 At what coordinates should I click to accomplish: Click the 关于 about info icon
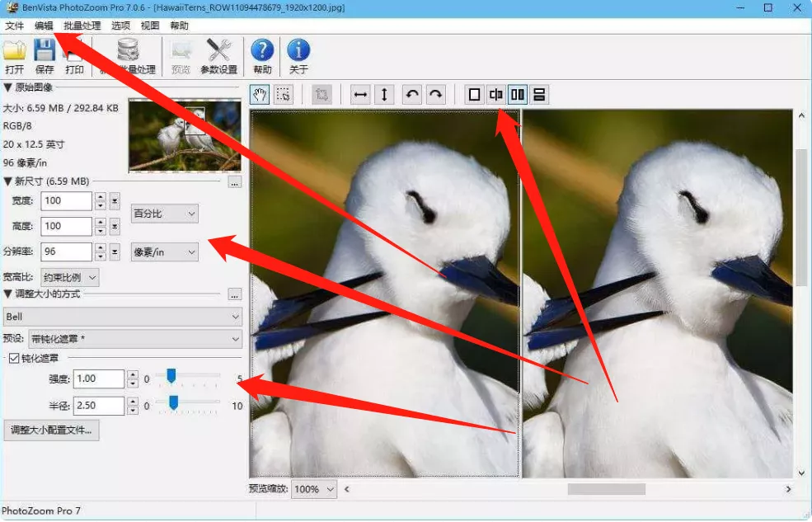point(298,51)
